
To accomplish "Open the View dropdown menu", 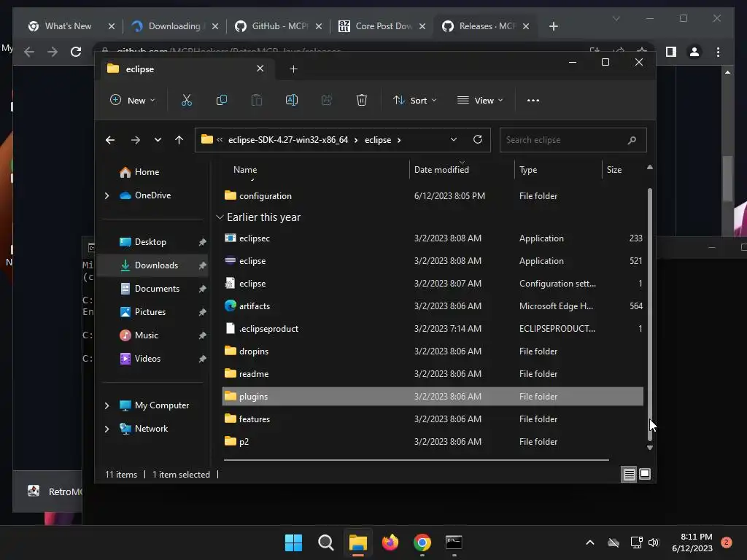I will tap(480, 101).
